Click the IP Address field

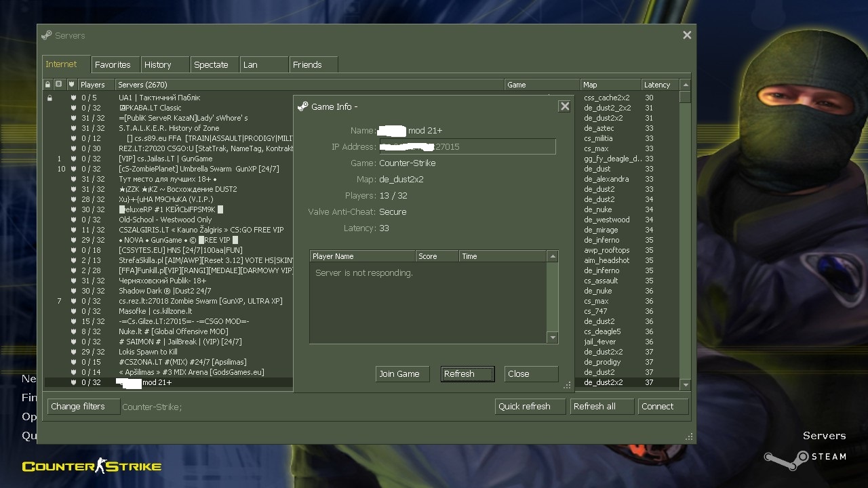(x=467, y=146)
